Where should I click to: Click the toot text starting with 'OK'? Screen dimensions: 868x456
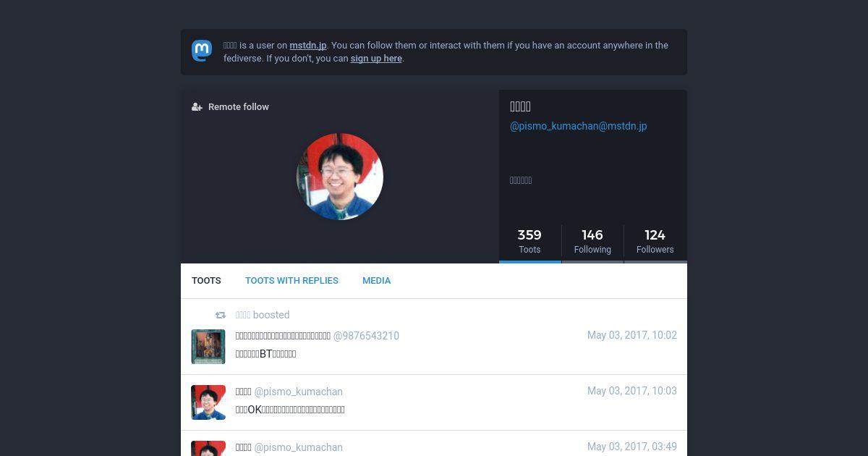point(290,410)
